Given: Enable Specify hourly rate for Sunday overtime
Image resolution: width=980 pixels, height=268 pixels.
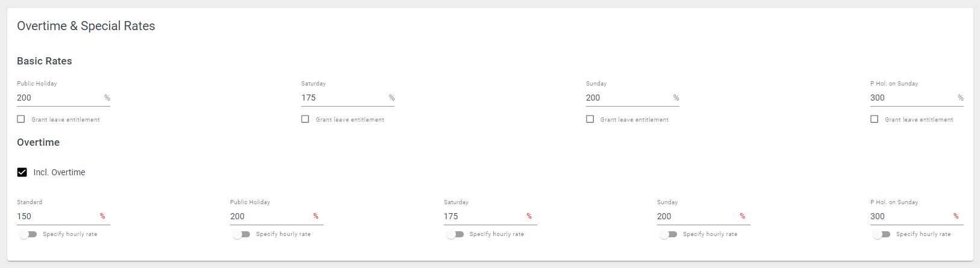Looking at the screenshot, I should point(668,234).
